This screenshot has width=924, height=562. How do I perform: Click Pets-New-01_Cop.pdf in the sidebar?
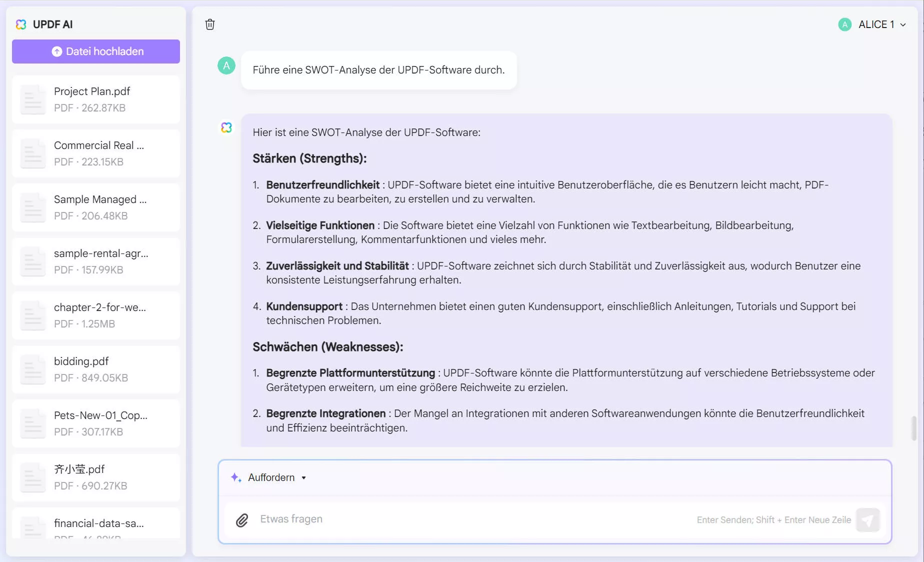(95, 423)
